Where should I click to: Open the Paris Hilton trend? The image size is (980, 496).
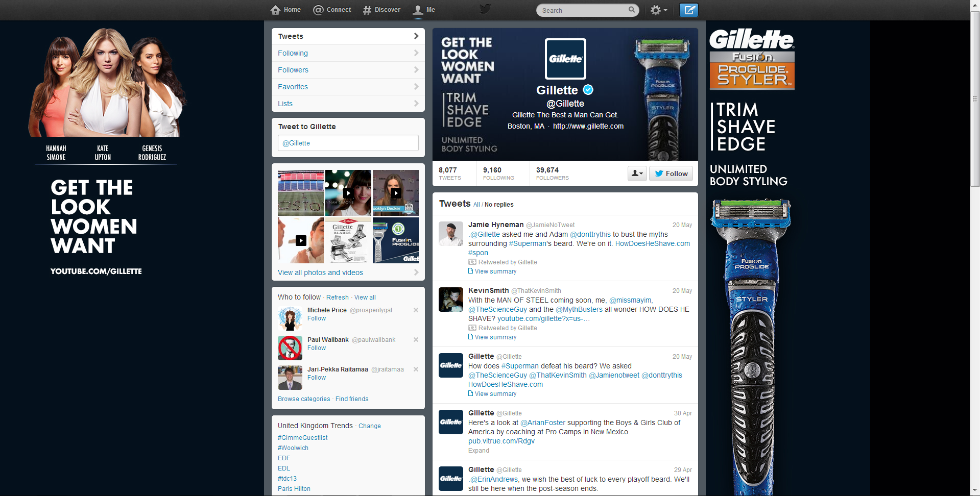(x=294, y=489)
